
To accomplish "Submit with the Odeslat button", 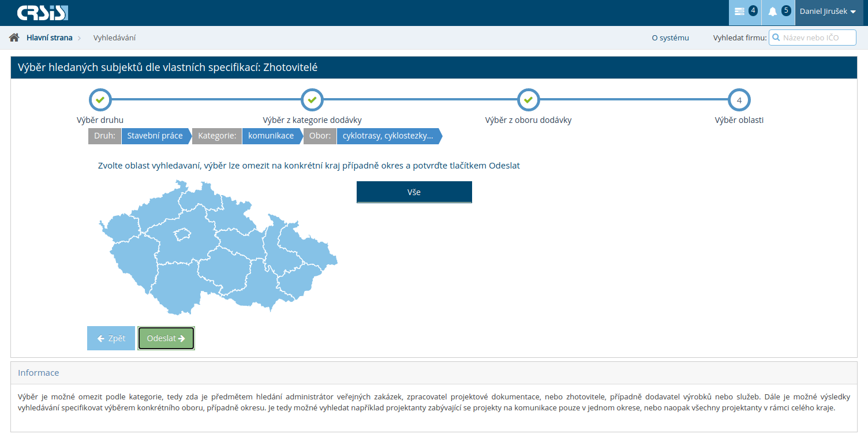I will click(166, 338).
